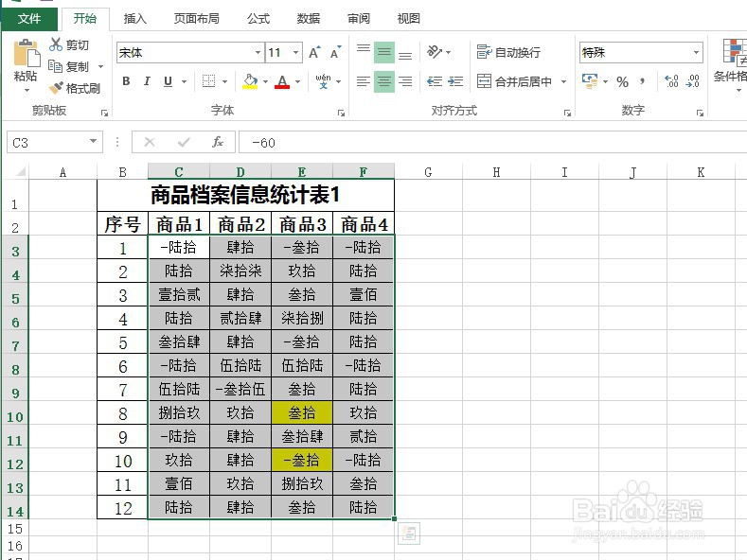Click the accounting number format icon
The image size is (747, 560).
(589, 81)
